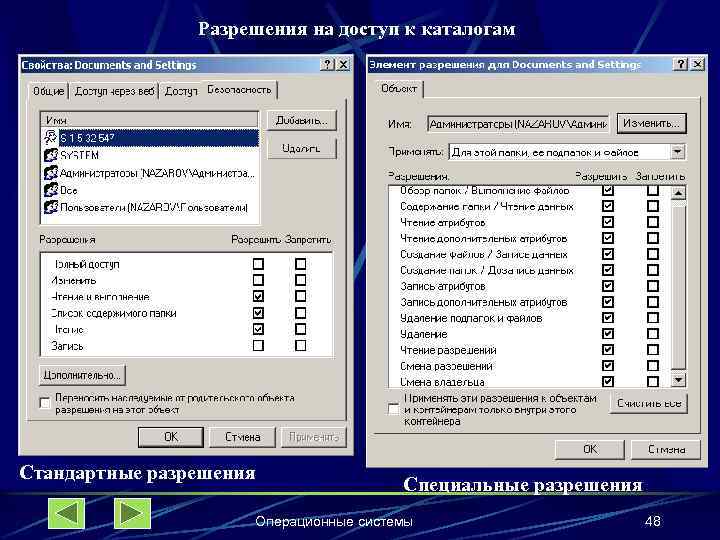720x540 pixels.
Task: Click the Создание файлов / Запись данных label
Action: click(484, 254)
